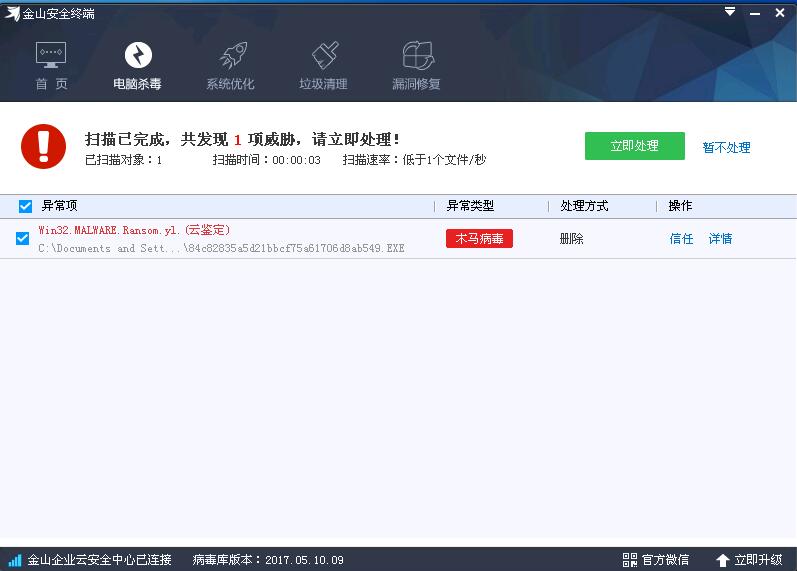Close the 金山安全终端 window
This screenshot has width=797, height=571.
pyautogui.click(x=780, y=13)
